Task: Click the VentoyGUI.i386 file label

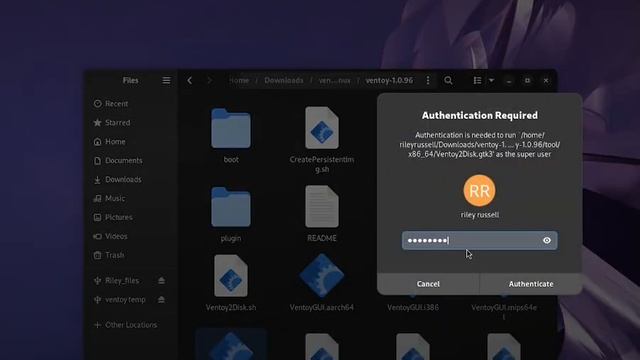Action: coord(413,307)
